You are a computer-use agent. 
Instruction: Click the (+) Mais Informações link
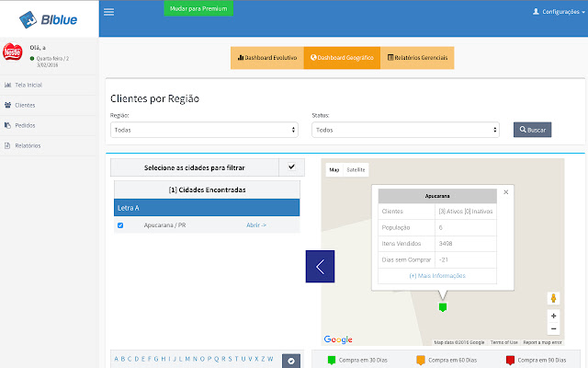(x=437, y=276)
